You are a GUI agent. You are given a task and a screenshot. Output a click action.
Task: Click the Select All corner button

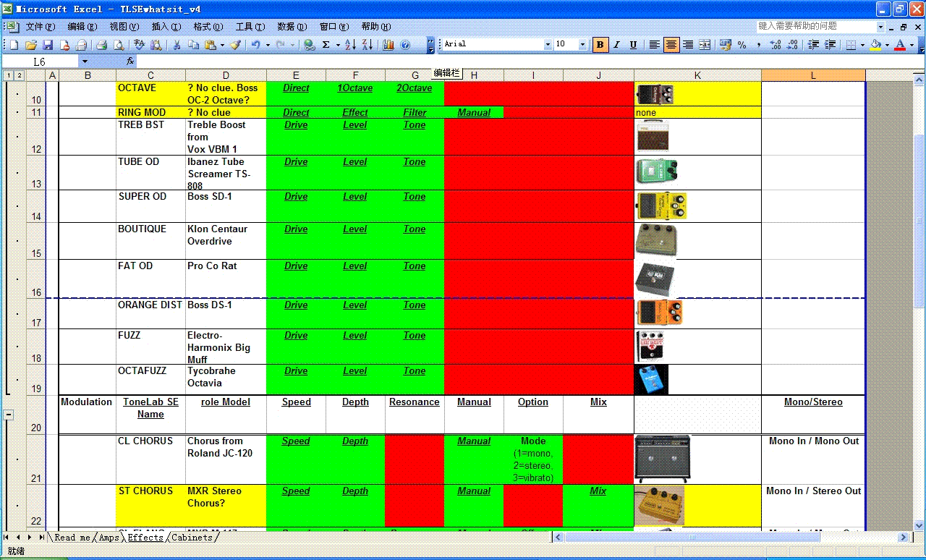pyautogui.click(x=36, y=75)
